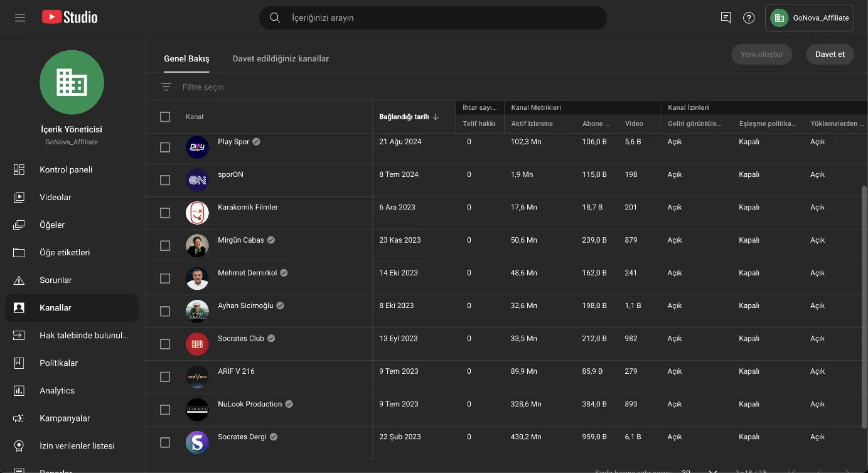
Task: Check the Socrates Dergi row checkbox
Action: click(165, 442)
